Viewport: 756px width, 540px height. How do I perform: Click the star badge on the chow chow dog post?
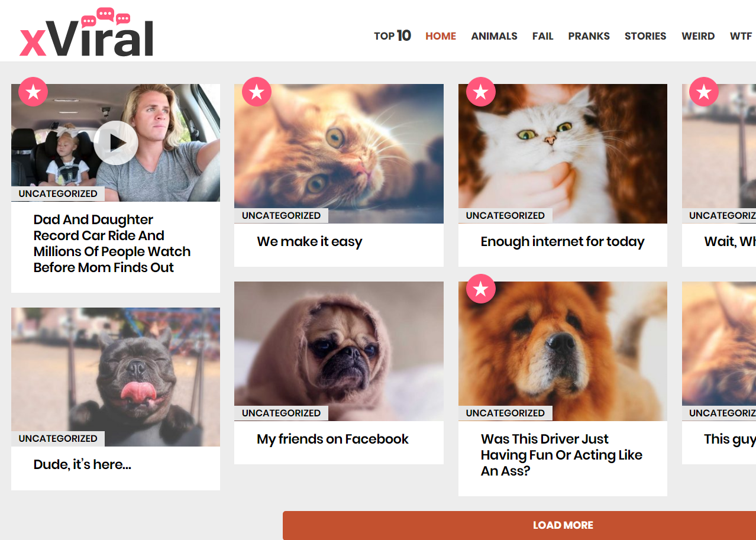click(480, 289)
